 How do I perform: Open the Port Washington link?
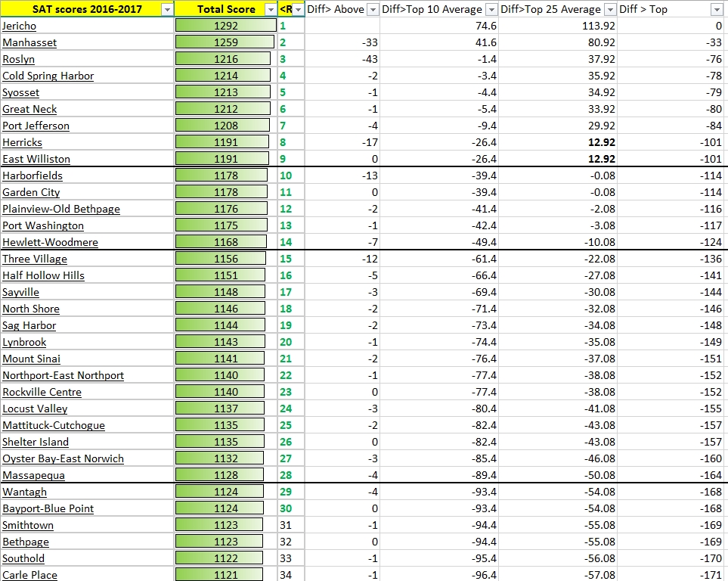tap(43, 226)
